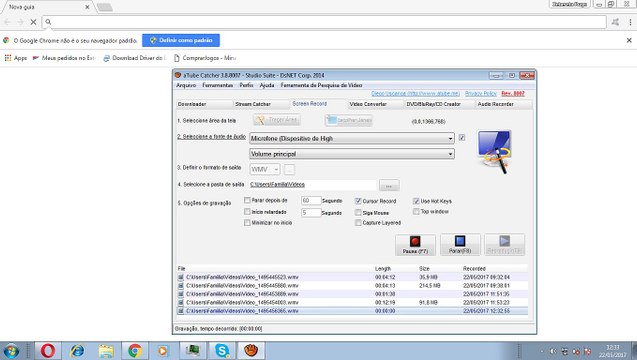Open the Apps shortcut in bookmarks bar
637x360 pixels.
[15, 58]
